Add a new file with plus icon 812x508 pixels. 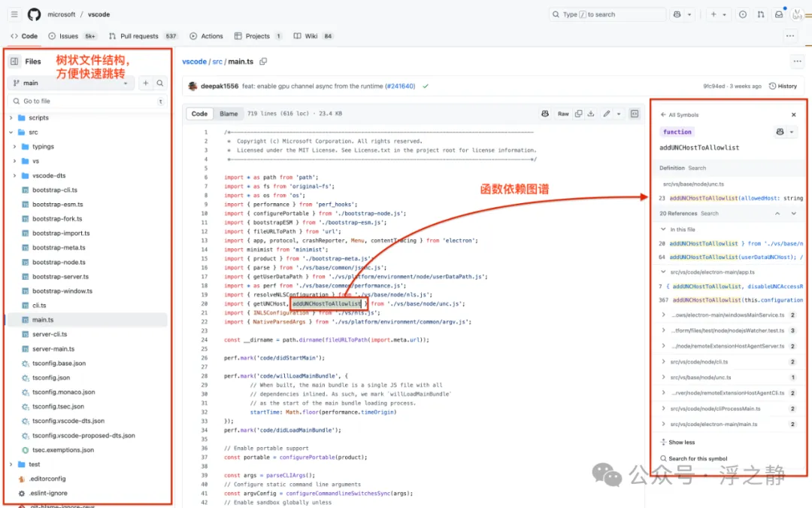pyautogui.click(x=146, y=83)
